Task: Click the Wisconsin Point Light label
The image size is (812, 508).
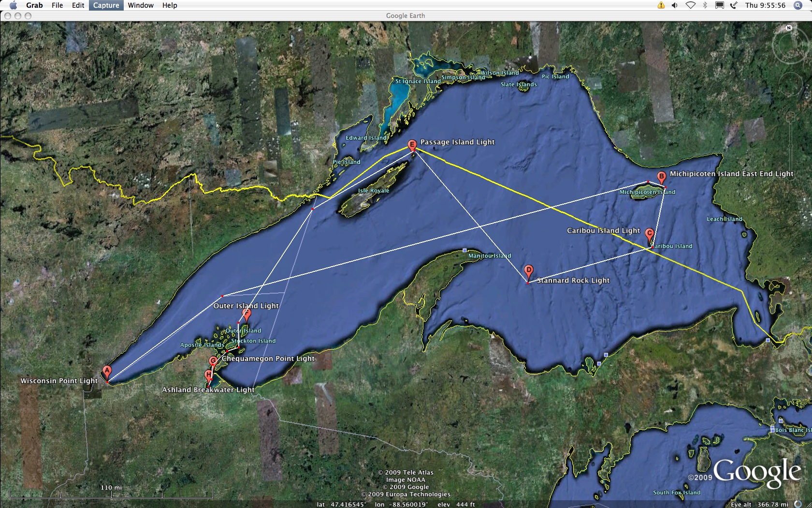Action: pos(59,381)
